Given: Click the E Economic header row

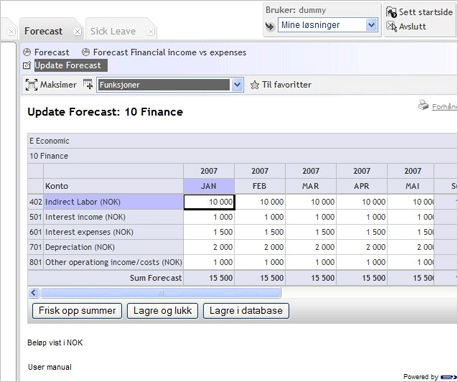Looking at the screenshot, I should [x=242, y=141].
